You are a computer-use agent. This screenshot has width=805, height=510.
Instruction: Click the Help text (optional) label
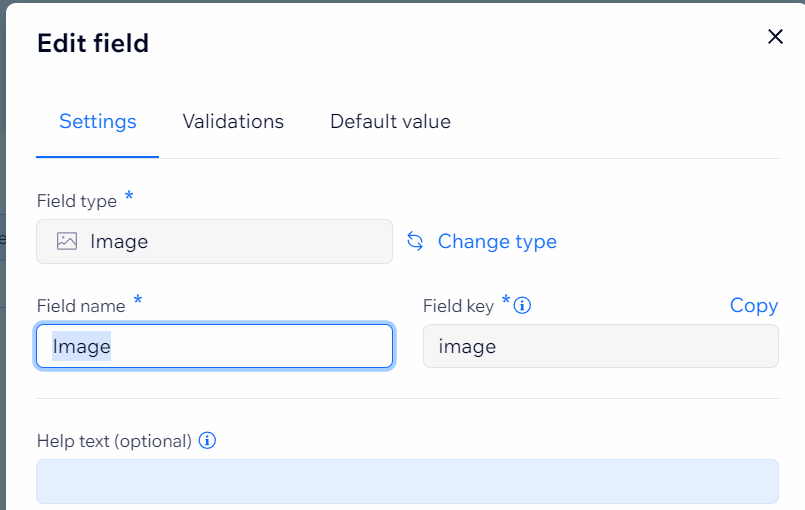pos(114,440)
